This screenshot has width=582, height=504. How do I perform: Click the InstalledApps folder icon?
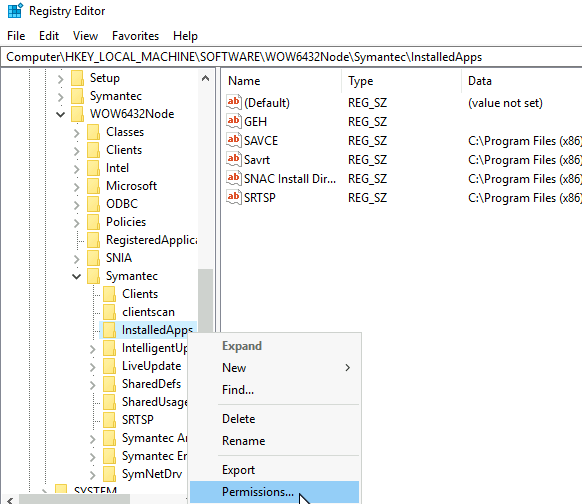[x=109, y=330]
